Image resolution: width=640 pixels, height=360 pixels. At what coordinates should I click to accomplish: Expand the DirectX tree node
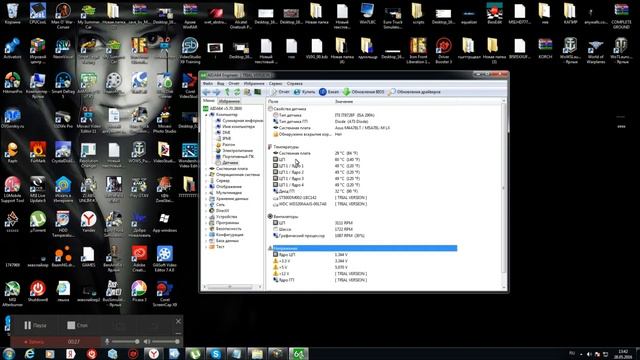tap(206, 211)
